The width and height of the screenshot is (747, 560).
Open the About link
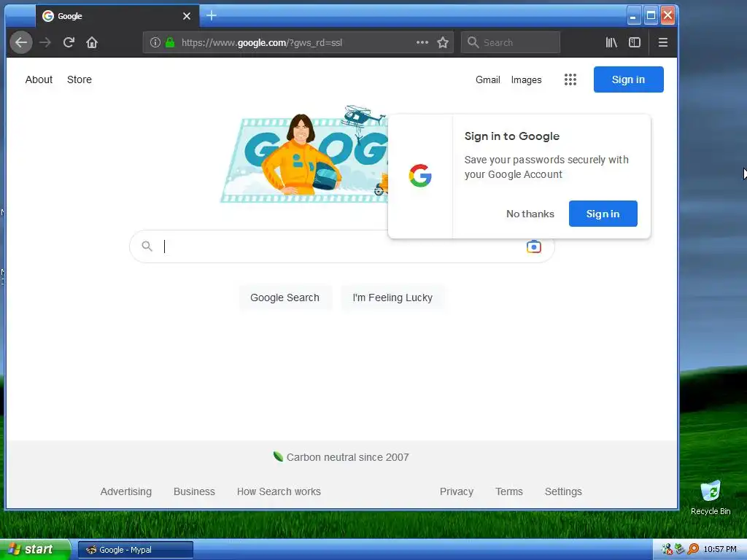[39, 79]
